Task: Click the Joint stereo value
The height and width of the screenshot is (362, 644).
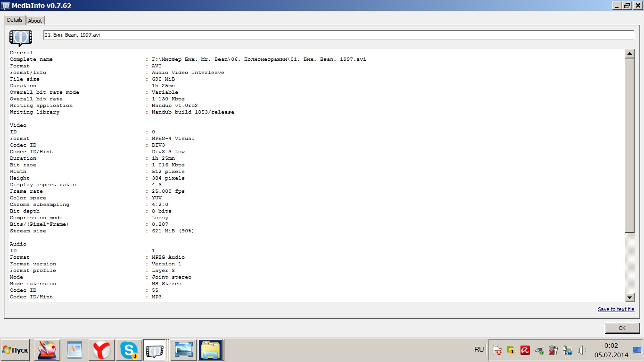Action: tap(172, 277)
